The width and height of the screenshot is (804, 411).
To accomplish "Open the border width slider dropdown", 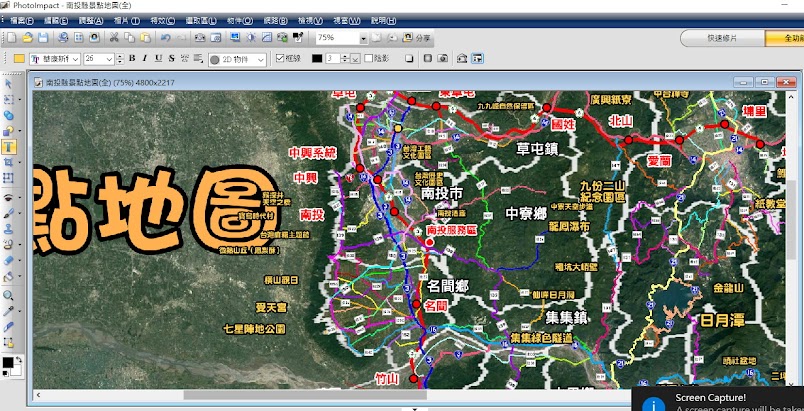I will tap(355, 59).
